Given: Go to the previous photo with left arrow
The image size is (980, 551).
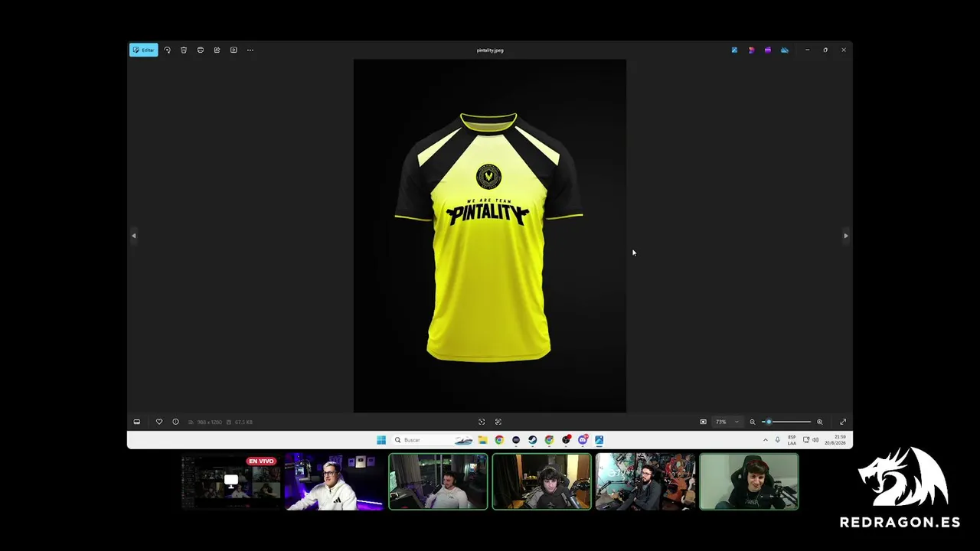Looking at the screenshot, I should click(x=134, y=236).
